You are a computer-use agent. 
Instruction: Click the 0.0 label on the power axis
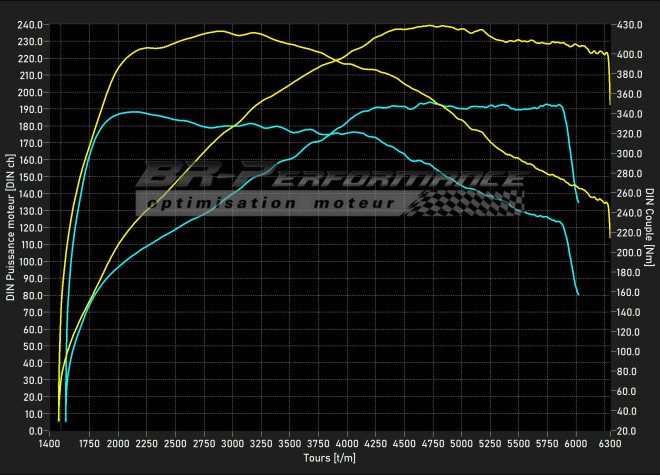(x=36, y=431)
